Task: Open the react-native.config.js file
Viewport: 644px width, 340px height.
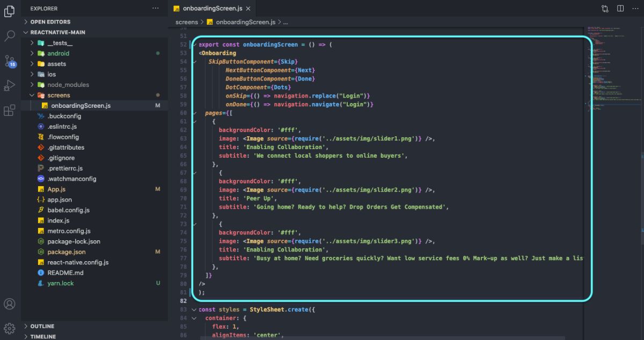Action: point(94,262)
